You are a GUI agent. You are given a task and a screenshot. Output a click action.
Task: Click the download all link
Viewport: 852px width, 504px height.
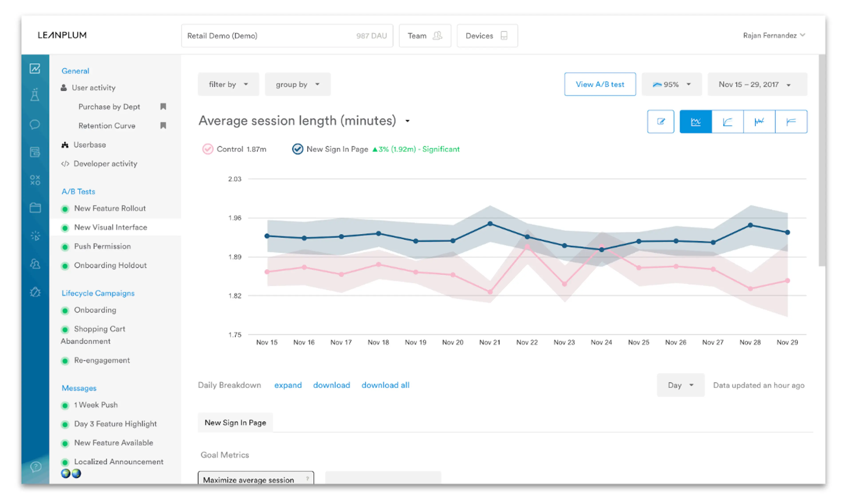(385, 385)
